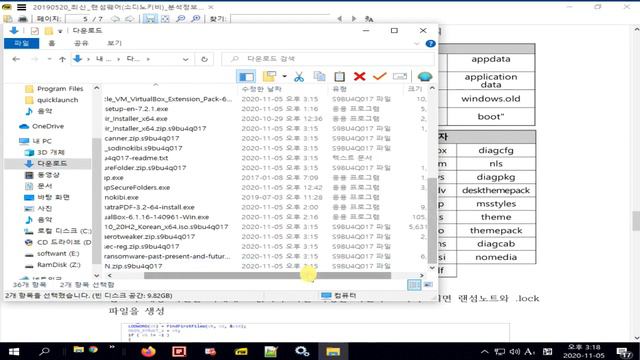Click the Explorer back arrow
Screen dimensions: 640x360
tap(16, 59)
